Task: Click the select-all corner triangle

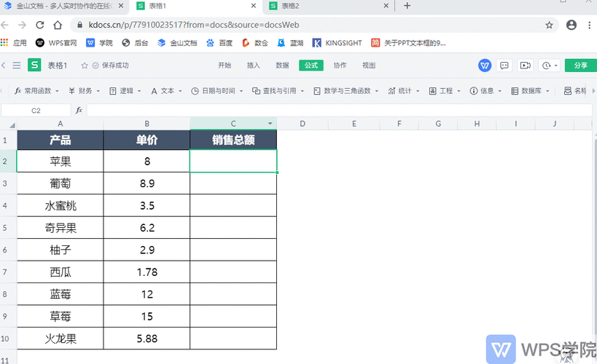Action: point(12,124)
